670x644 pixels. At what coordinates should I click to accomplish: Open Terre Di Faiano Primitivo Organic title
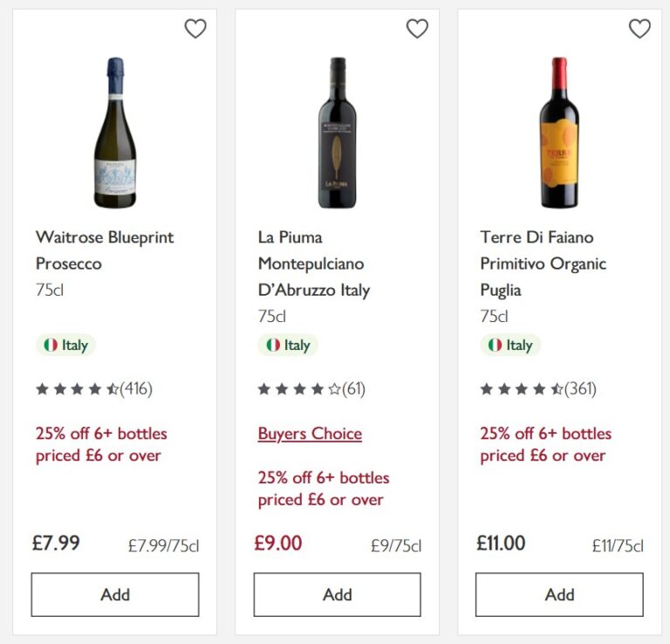pyautogui.click(x=544, y=264)
